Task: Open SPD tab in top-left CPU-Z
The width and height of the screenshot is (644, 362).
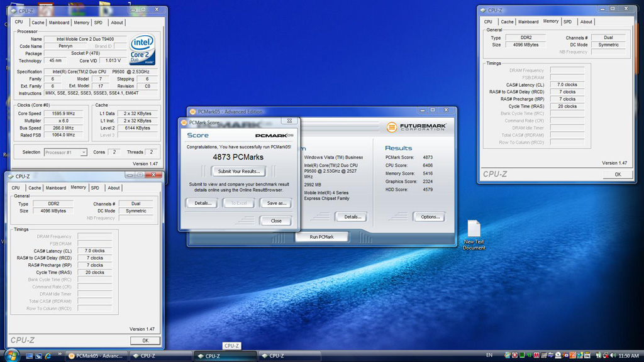Action: click(98, 23)
